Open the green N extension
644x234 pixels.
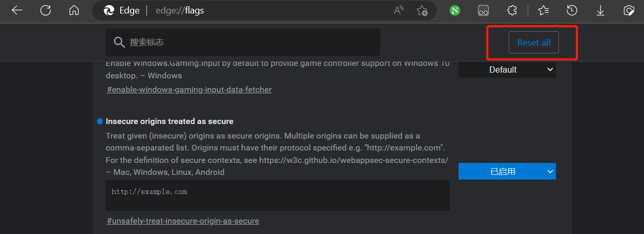(455, 10)
